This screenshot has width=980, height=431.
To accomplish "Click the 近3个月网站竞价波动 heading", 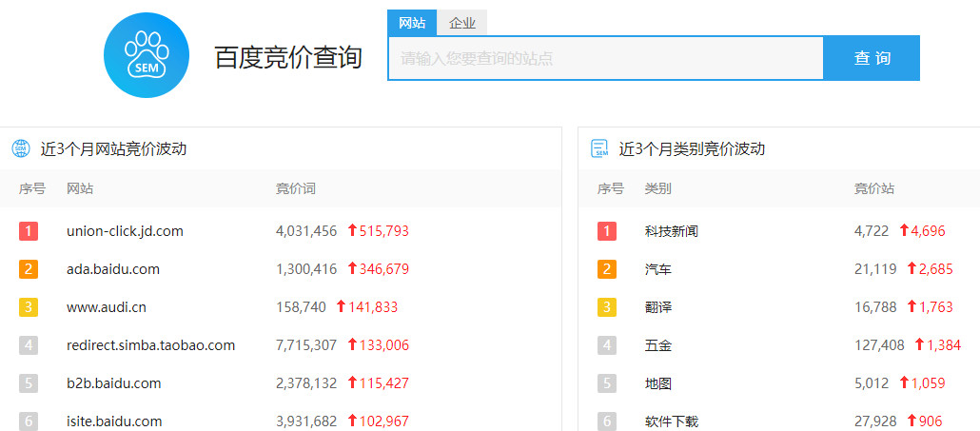I will (x=114, y=149).
